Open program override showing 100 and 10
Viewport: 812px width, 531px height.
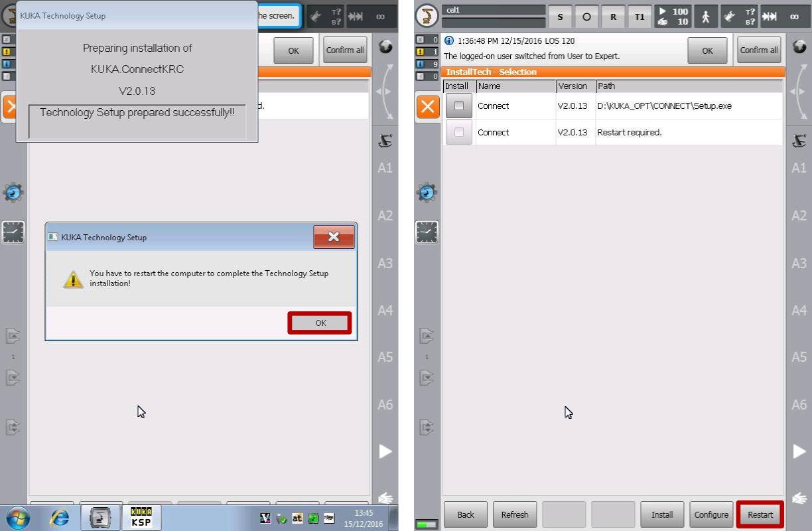[x=673, y=17]
